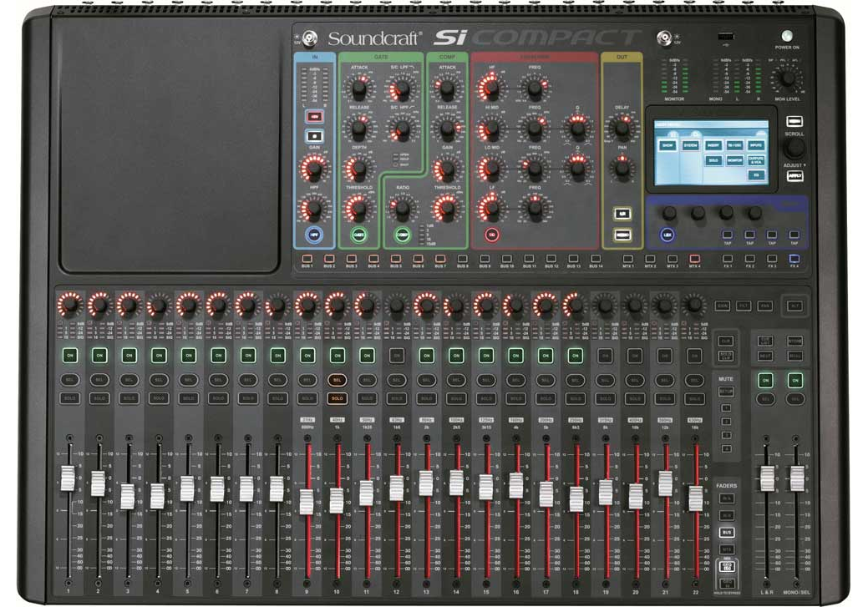868x607 pixels.
Task: Tap SHOW on the touchscreen main menu
Action: tap(667, 145)
